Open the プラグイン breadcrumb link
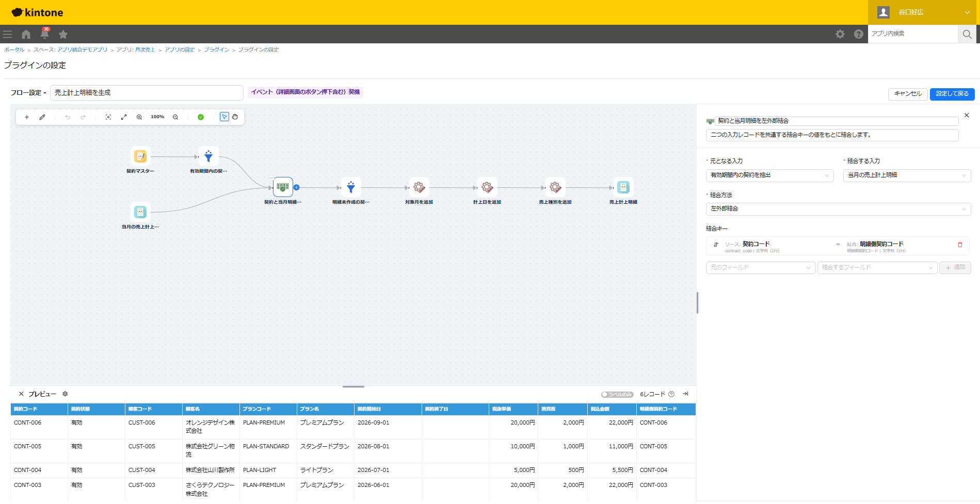Viewport: 980px width, 504px height. point(217,50)
